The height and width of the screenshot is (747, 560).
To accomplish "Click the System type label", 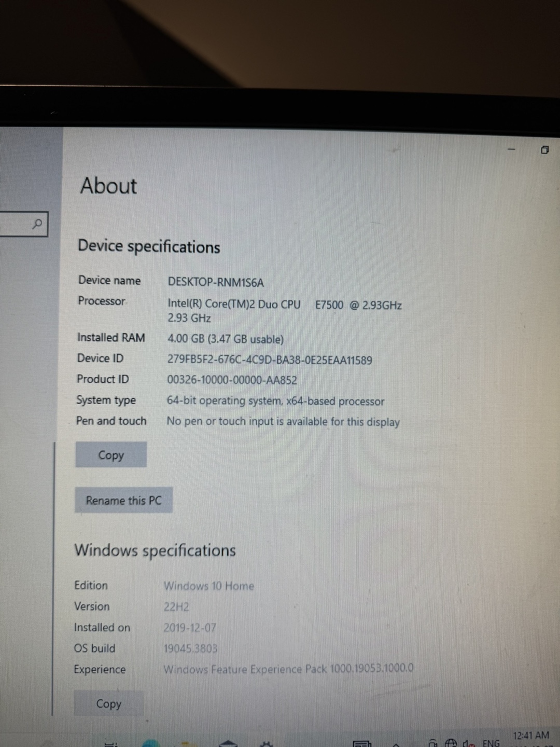I will (106, 400).
